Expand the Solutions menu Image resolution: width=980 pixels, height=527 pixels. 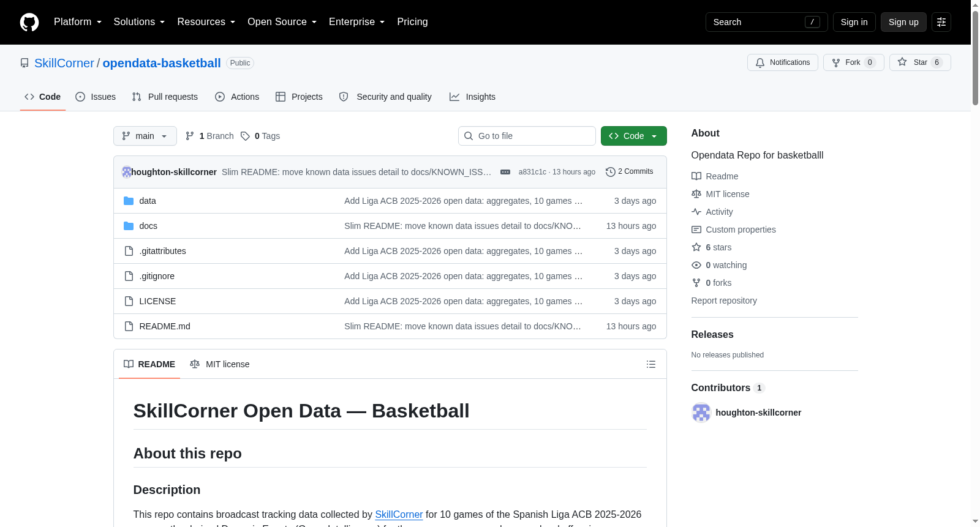[139, 22]
